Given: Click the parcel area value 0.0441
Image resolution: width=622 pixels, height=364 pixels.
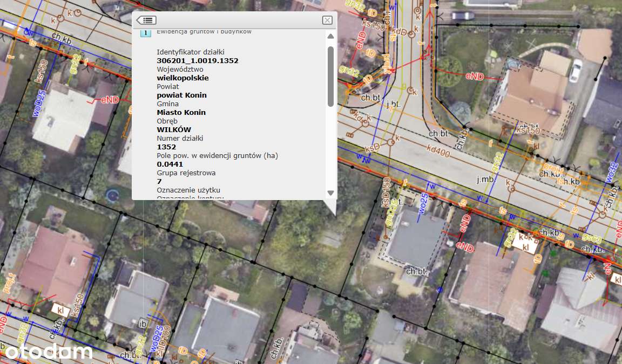Looking at the screenshot, I should tap(170, 164).
